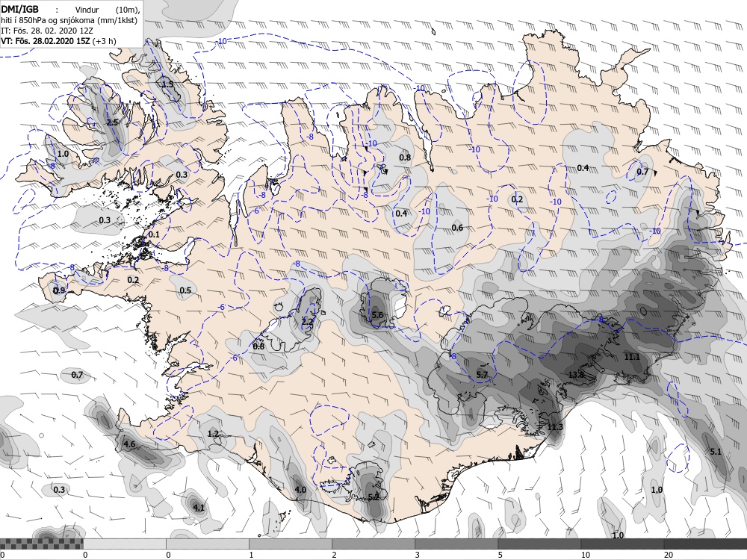The image size is (747, 560).
Task: Click the checkered swatch at legend start
Action: coord(41,544)
